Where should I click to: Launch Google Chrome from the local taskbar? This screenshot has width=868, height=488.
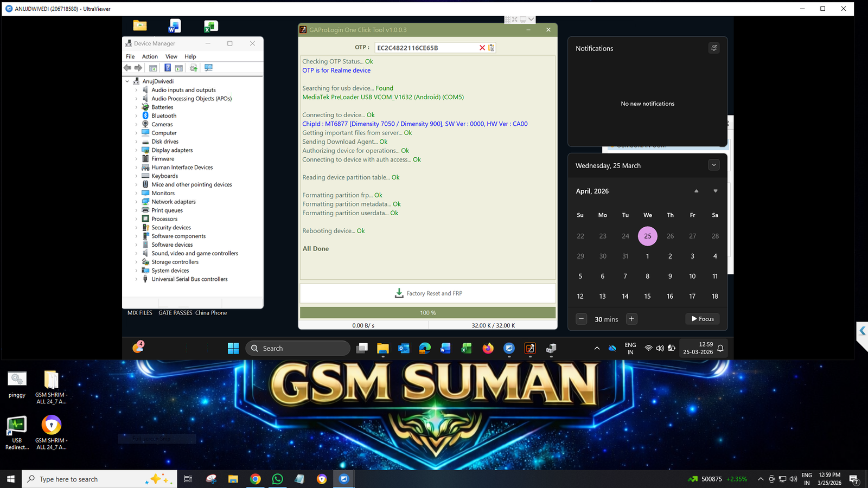tap(256, 479)
